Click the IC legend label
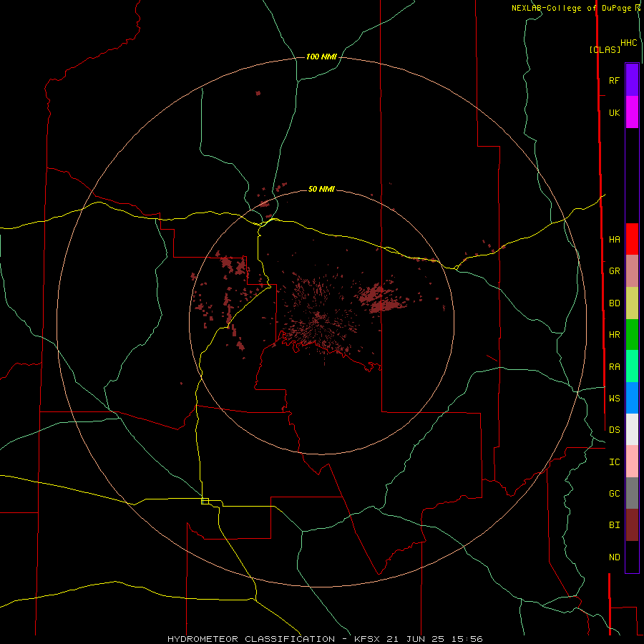 click(x=615, y=462)
